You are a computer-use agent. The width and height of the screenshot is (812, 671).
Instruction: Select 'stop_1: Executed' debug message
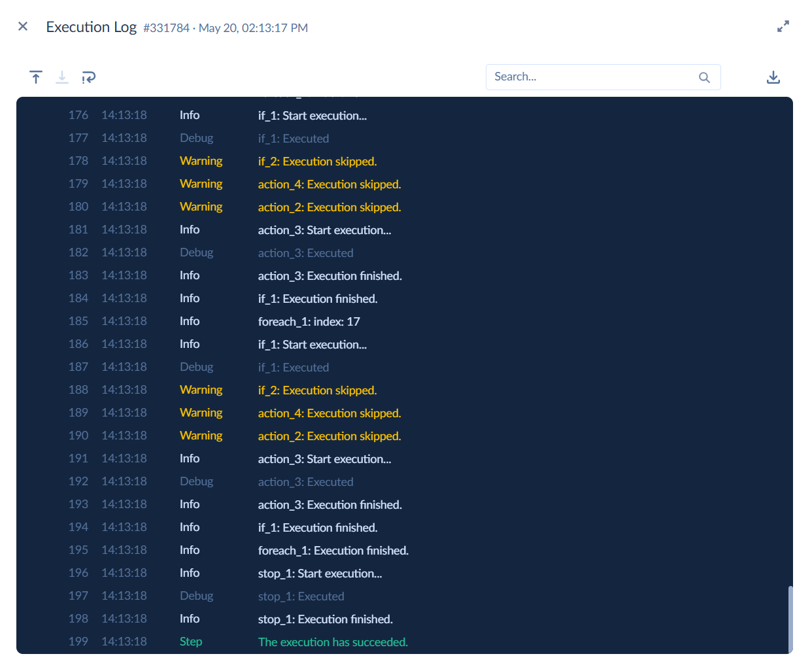301,596
